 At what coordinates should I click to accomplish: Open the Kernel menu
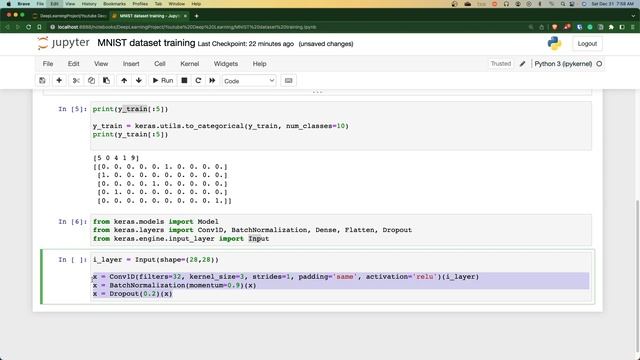click(x=190, y=64)
